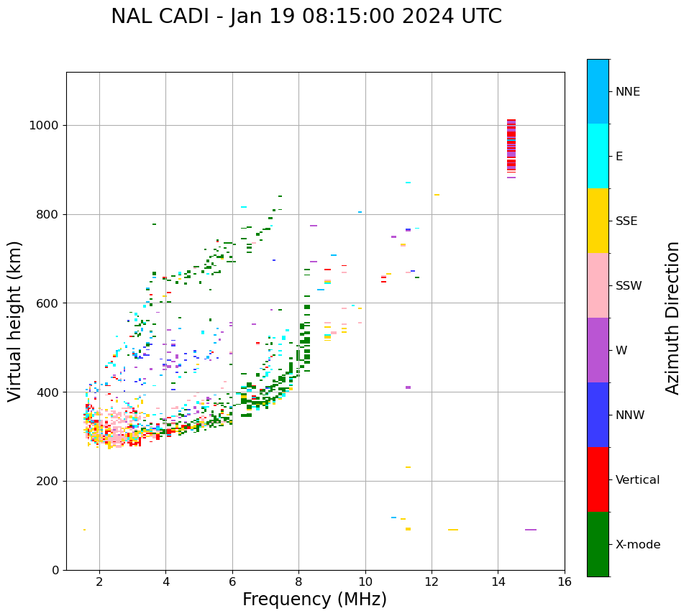Click the pink SSW colorbar segment
Screen dimensions: 689x616
(x=598, y=285)
